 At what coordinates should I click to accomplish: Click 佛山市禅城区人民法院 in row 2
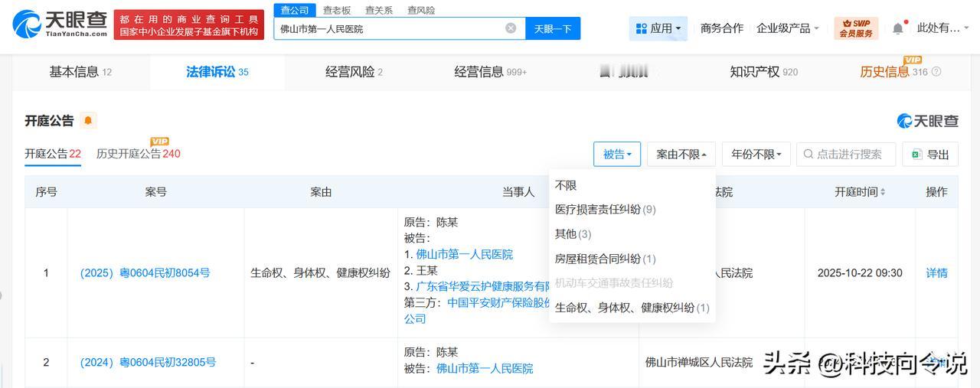click(699, 362)
